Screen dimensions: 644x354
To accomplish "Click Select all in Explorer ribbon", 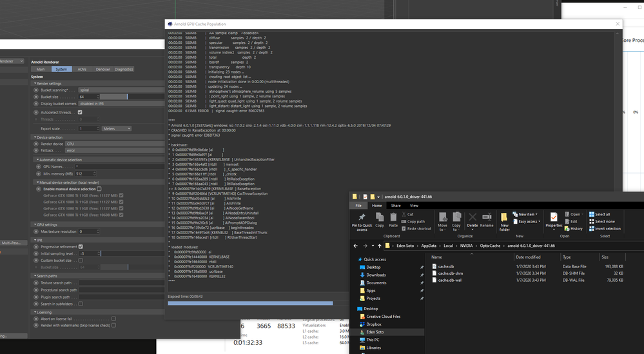I will point(600,214).
